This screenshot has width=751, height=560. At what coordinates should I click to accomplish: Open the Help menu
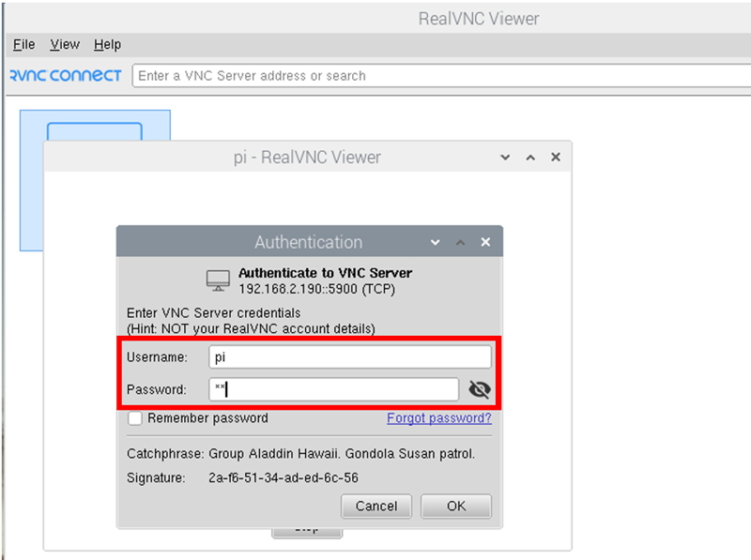(x=107, y=44)
